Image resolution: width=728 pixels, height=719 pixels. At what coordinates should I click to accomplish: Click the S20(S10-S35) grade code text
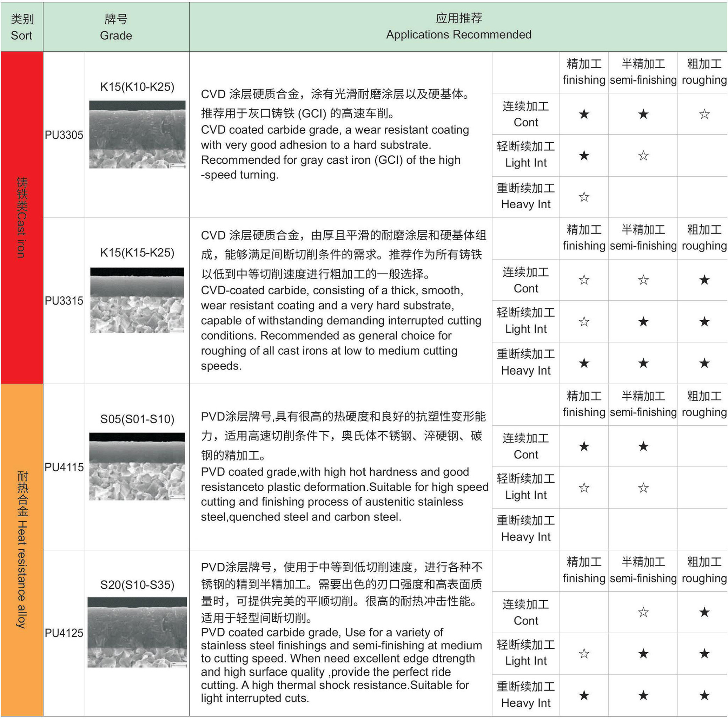click(x=137, y=585)
